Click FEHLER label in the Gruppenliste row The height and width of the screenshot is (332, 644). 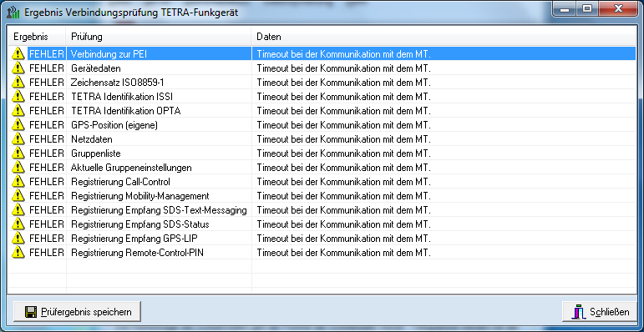click(47, 153)
